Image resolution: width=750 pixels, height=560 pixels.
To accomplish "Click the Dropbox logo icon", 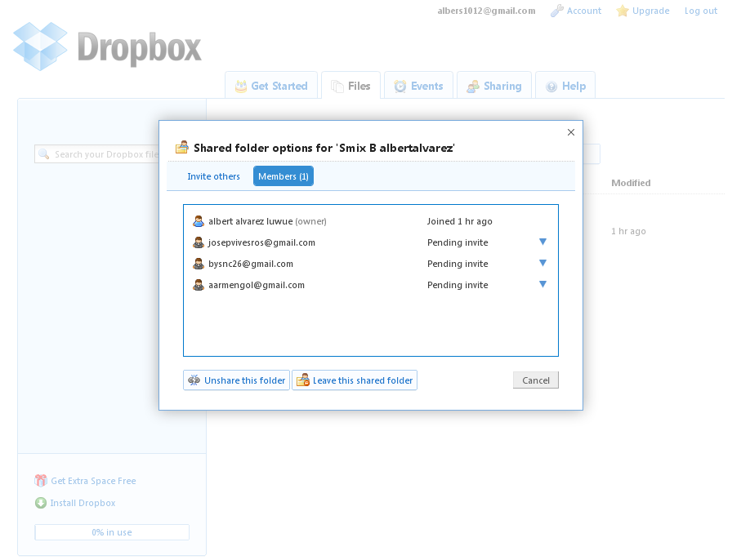I will tap(41, 47).
